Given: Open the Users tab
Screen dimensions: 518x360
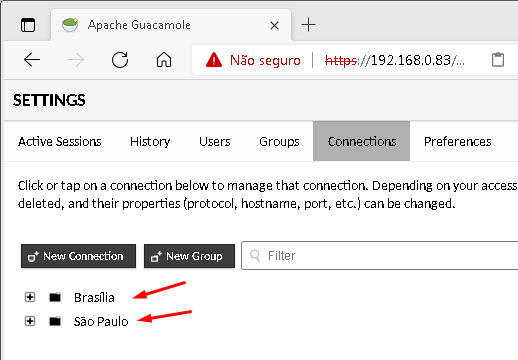Looking at the screenshot, I should pos(215,141).
